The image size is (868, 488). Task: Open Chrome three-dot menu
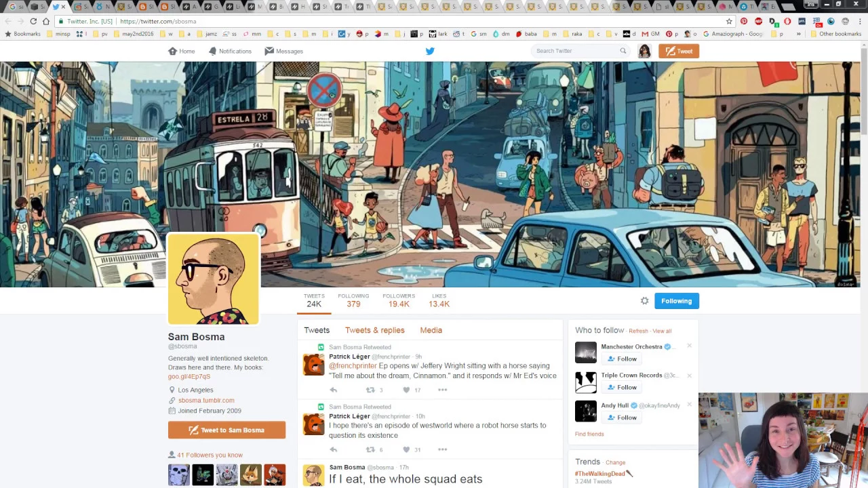859,21
